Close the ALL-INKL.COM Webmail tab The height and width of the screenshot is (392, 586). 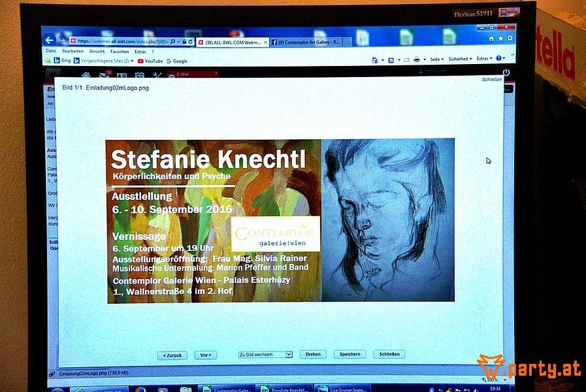265,42
